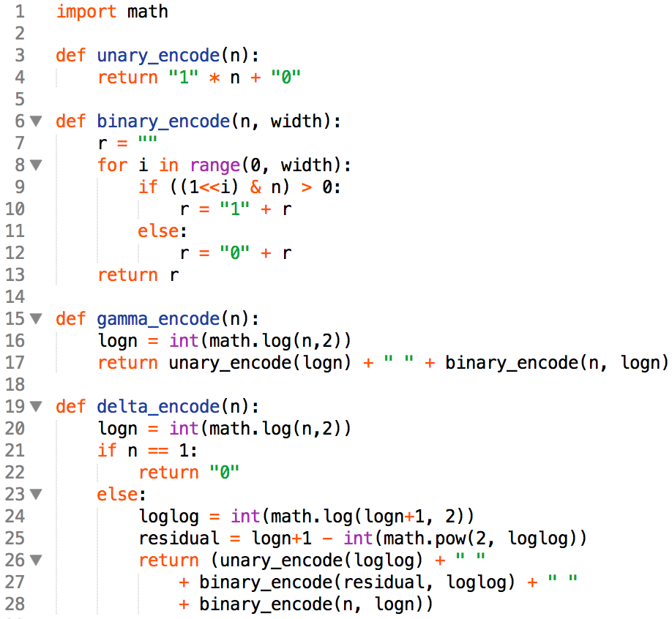The width and height of the screenshot is (672, 619).
Task: Click 'return r' statement on line 13
Action: click(138, 275)
